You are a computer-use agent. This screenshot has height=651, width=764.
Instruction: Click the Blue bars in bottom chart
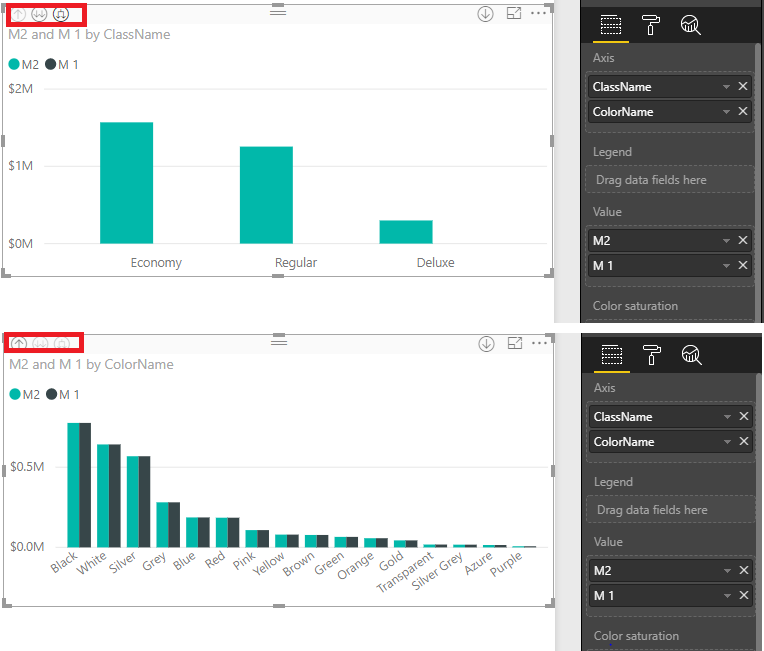(x=198, y=532)
